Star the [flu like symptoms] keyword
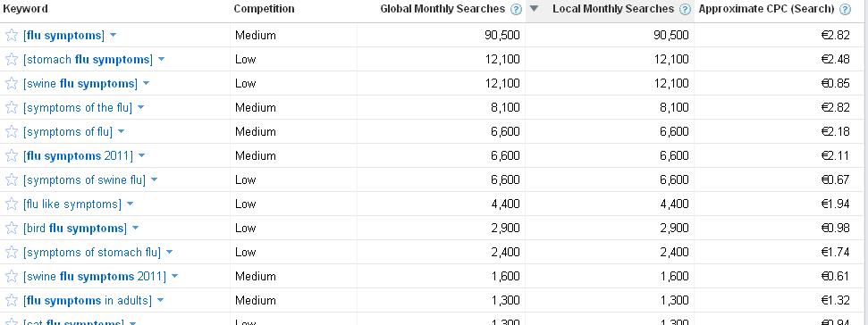Viewport: 868px width, 325px height. click(x=11, y=204)
